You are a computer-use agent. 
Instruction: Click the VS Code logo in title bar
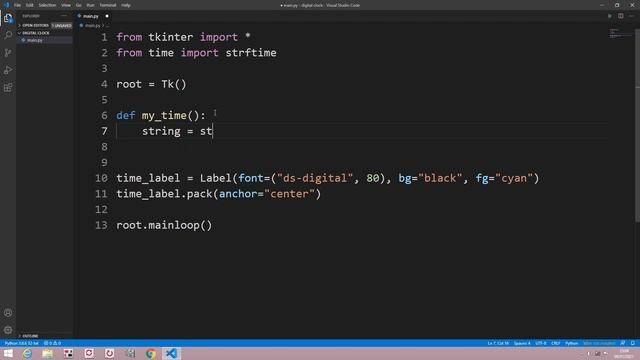tap(6, 5)
